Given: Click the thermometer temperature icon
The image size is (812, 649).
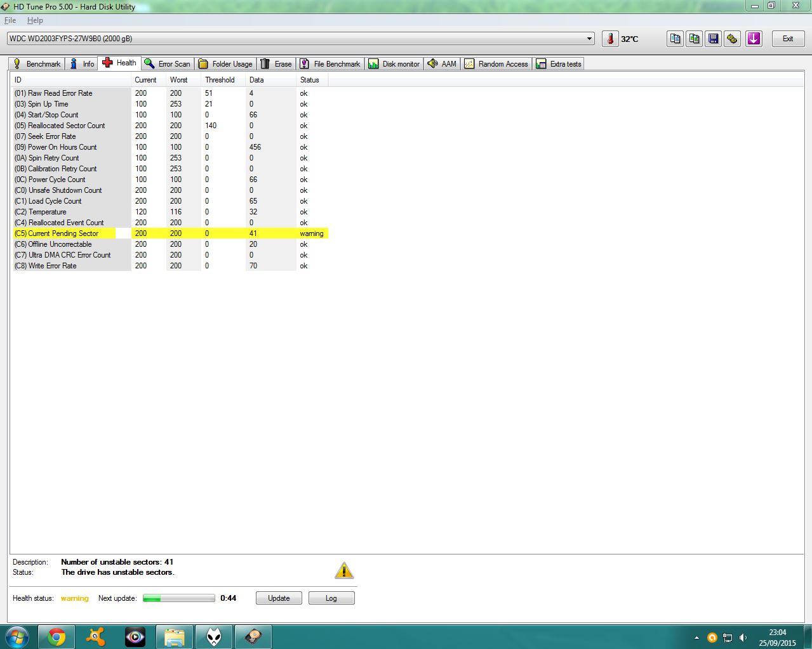Looking at the screenshot, I should pos(610,39).
